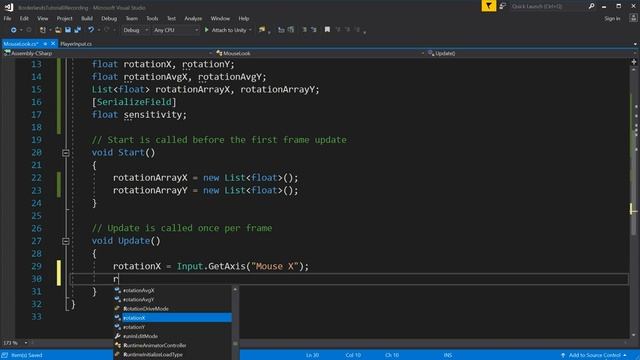Screen dimensions: 640x360
Task: Open the Build menu
Action: point(87,18)
